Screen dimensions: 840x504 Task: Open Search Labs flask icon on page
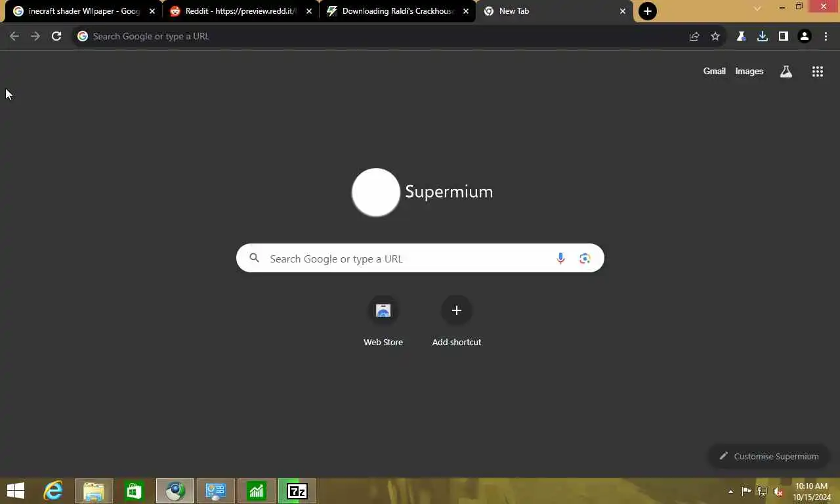786,72
